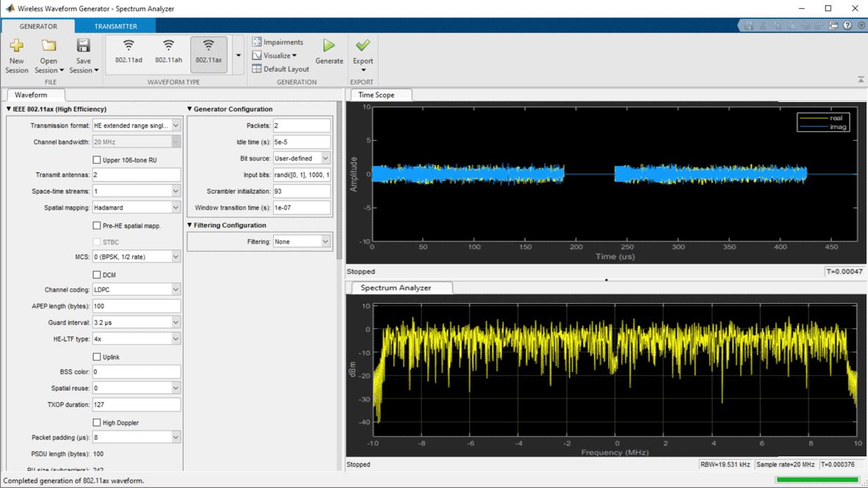Image resolution: width=868 pixels, height=488 pixels.
Task: Click the APEP length input field
Action: click(x=136, y=306)
